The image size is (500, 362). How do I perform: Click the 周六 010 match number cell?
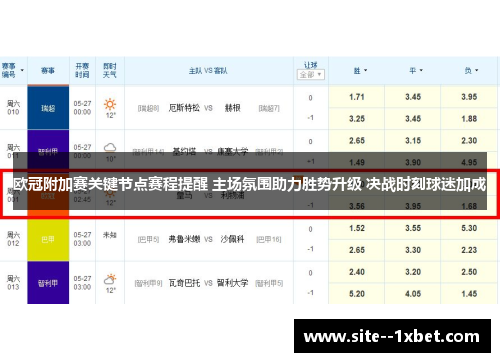13,108
